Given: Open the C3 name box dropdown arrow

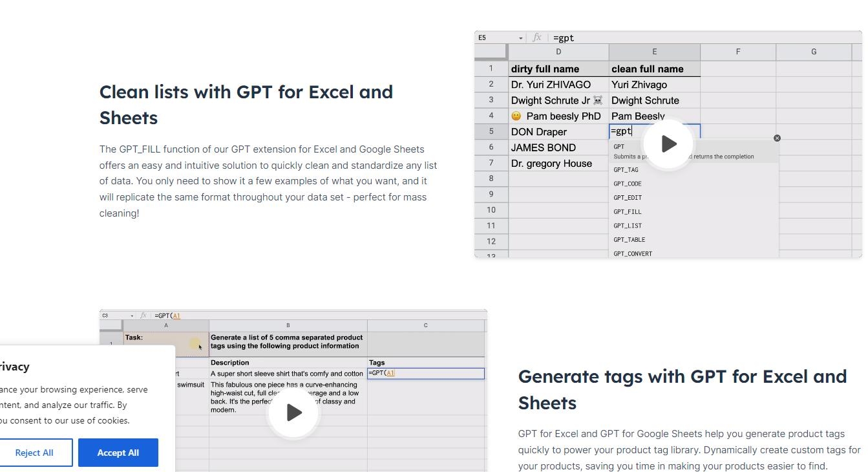Looking at the screenshot, I should pyautogui.click(x=132, y=316).
